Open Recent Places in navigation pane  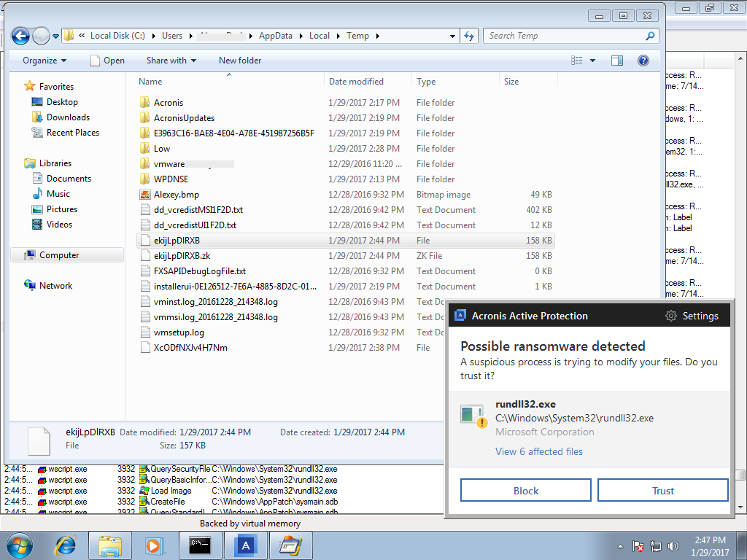pyautogui.click(x=73, y=133)
